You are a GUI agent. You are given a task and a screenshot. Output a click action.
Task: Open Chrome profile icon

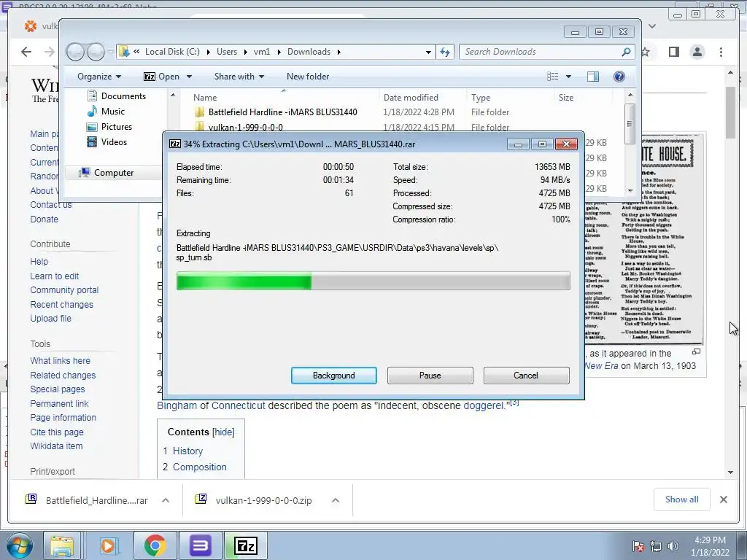point(697,52)
